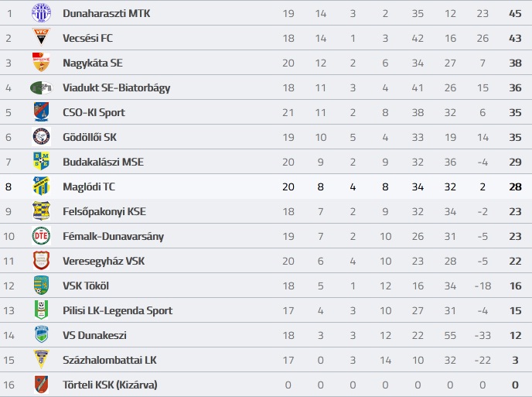Open the Pilisi LK-Legenda Sport team link
The width and height of the screenshot is (532, 397).
[118, 310]
